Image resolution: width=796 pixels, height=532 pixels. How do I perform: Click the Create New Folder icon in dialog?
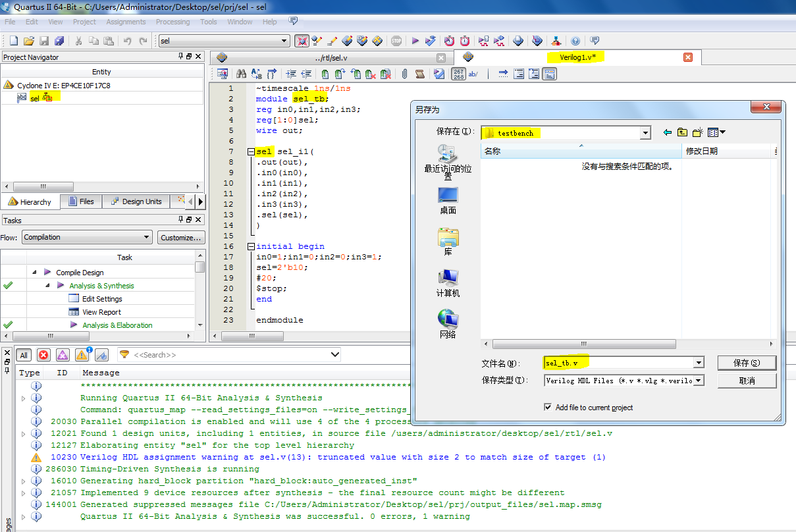click(697, 132)
